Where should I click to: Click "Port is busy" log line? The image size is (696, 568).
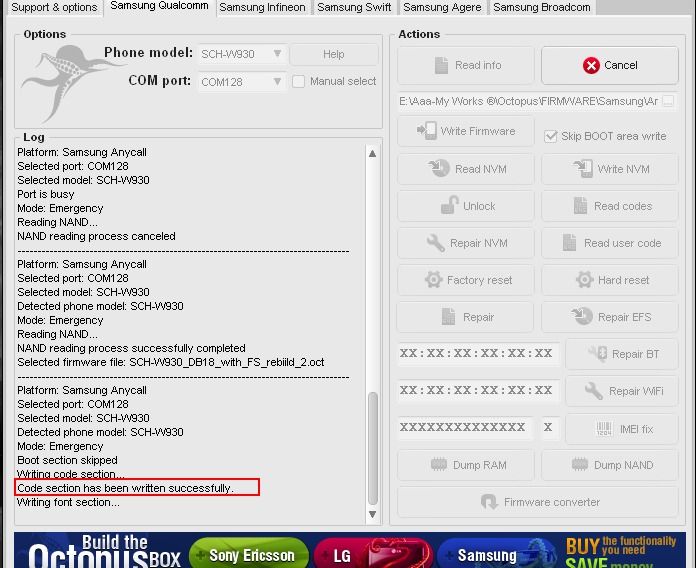46,194
